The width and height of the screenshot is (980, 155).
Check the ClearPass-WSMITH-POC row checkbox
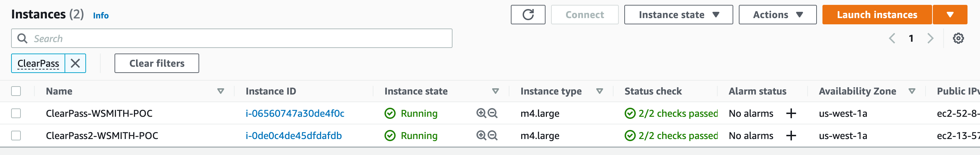click(x=16, y=114)
